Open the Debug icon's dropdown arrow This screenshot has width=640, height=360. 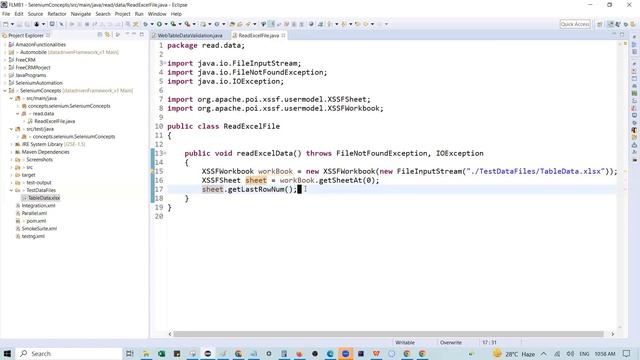pyautogui.click(x=152, y=24)
